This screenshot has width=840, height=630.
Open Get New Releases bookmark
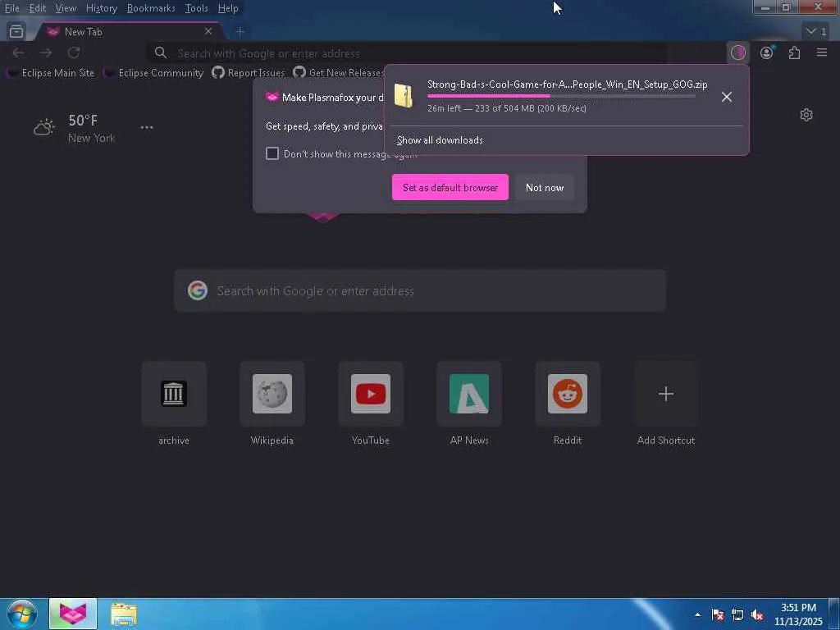[x=339, y=72]
